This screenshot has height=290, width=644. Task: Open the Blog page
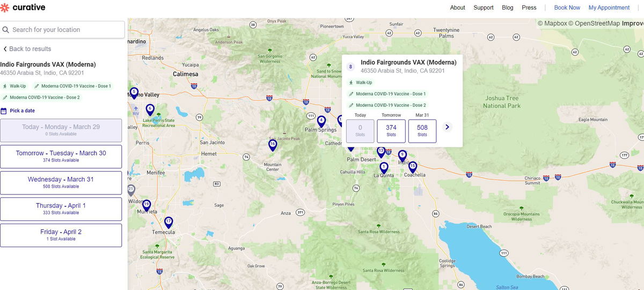(508, 8)
